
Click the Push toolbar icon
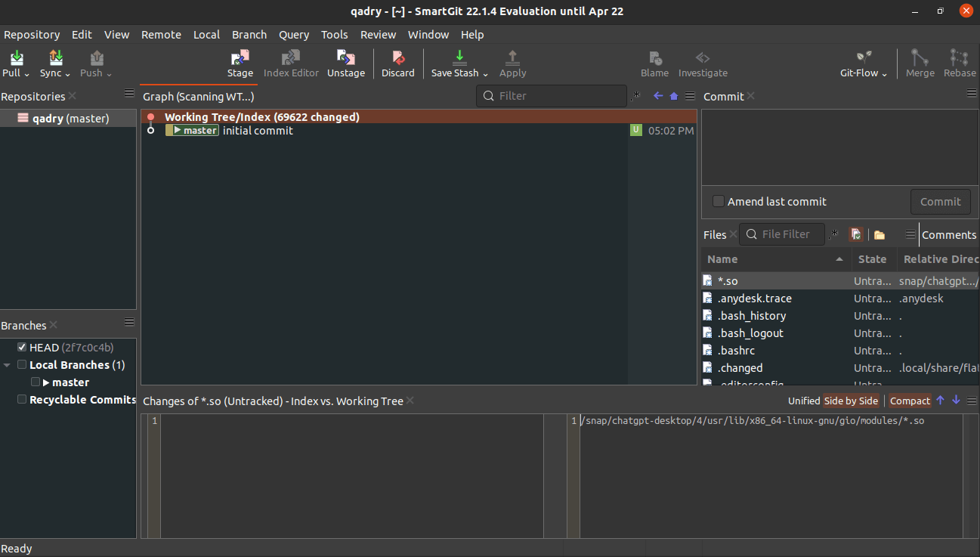96,57
